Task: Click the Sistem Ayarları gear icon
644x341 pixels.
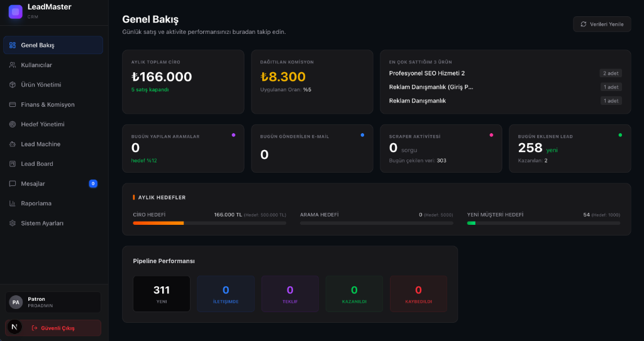Action: [x=13, y=224]
